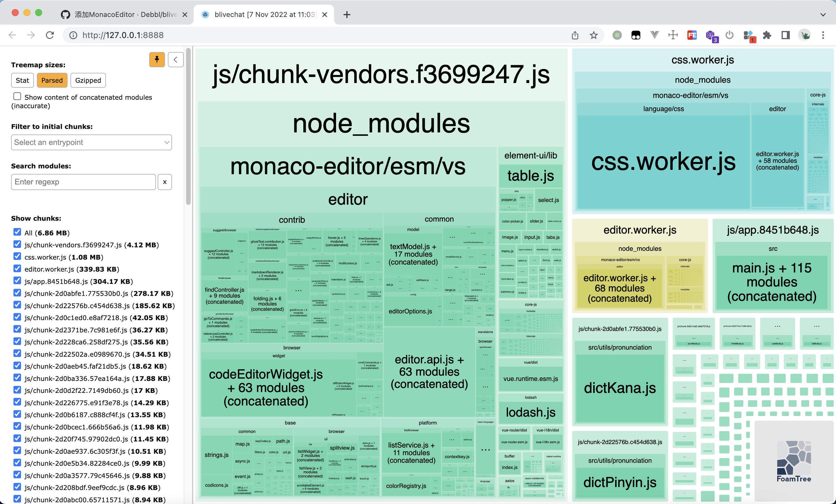Enable 'Show content of concatenated modules'

(x=17, y=96)
